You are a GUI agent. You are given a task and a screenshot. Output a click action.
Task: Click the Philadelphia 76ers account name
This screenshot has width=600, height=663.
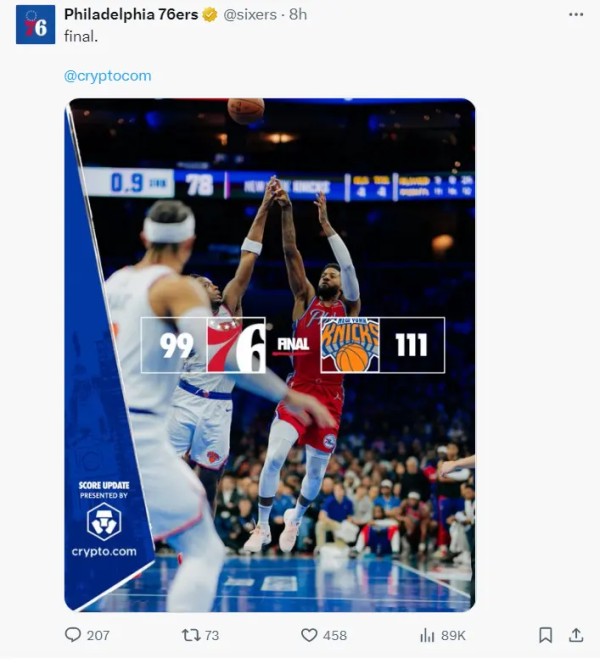[x=131, y=15]
